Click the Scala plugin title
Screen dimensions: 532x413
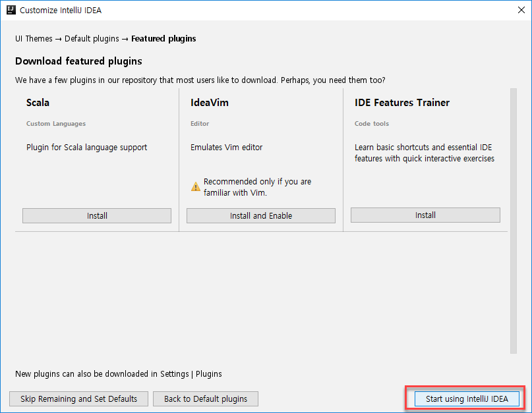click(x=38, y=103)
